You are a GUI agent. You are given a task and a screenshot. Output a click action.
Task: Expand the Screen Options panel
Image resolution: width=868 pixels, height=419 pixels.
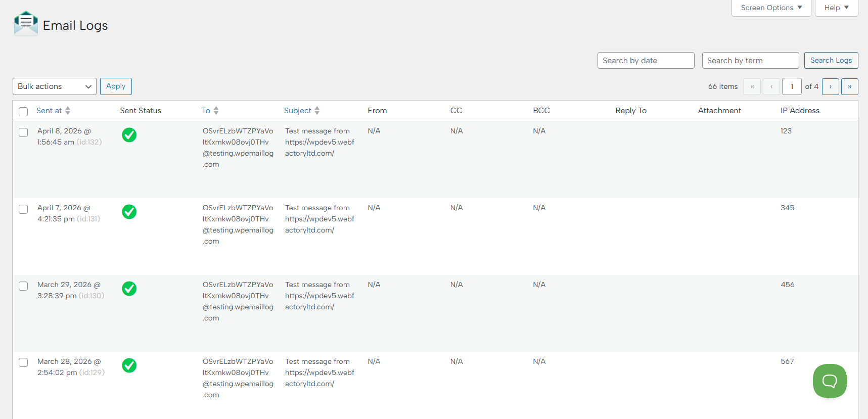pos(771,8)
